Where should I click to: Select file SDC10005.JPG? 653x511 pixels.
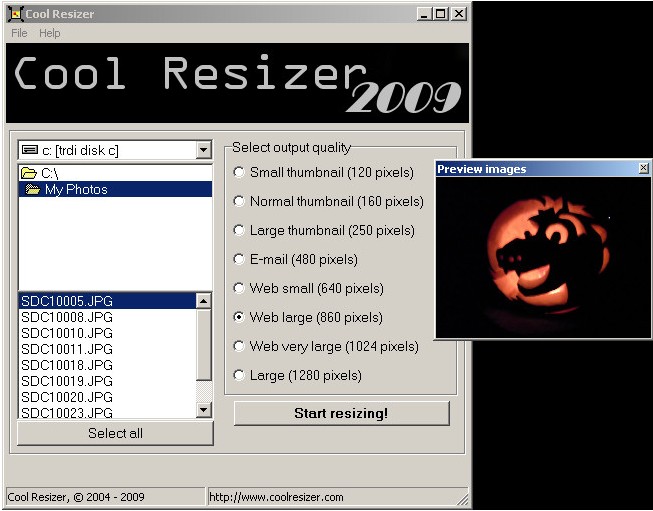pyautogui.click(x=108, y=301)
